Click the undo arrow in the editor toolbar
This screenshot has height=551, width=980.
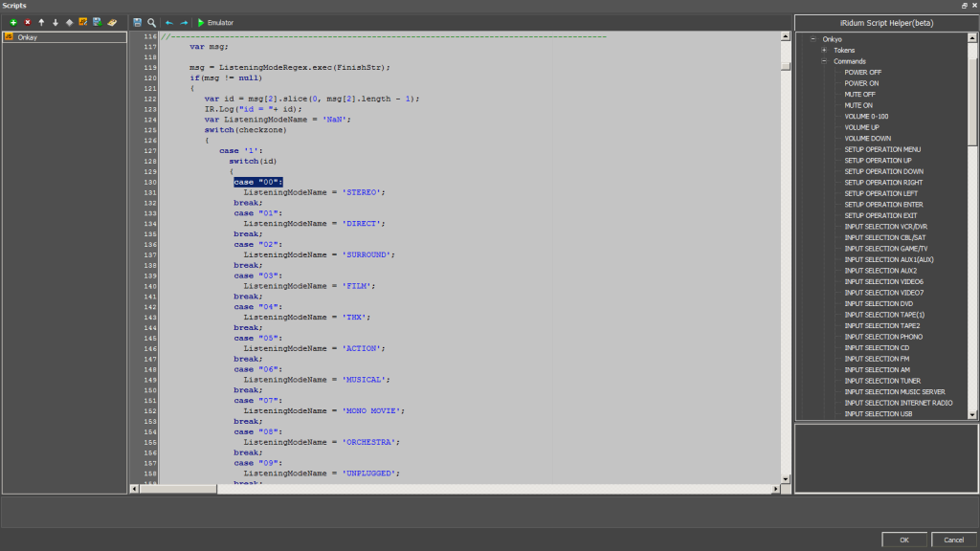169,22
